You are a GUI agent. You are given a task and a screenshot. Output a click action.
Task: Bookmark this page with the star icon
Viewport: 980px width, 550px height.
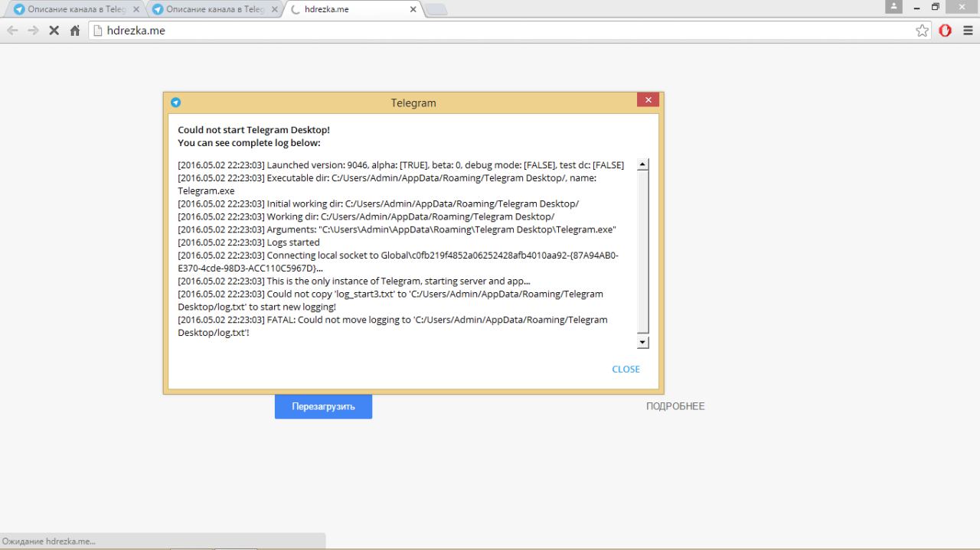[x=922, y=31]
